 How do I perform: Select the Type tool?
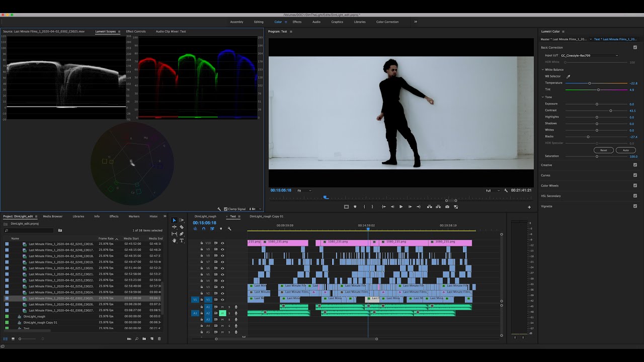pos(182,240)
